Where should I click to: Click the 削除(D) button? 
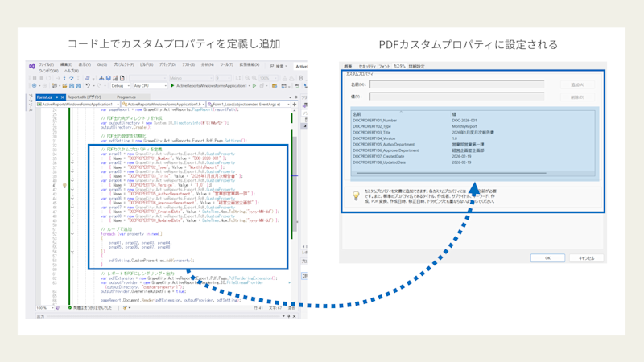pyautogui.click(x=577, y=97)
